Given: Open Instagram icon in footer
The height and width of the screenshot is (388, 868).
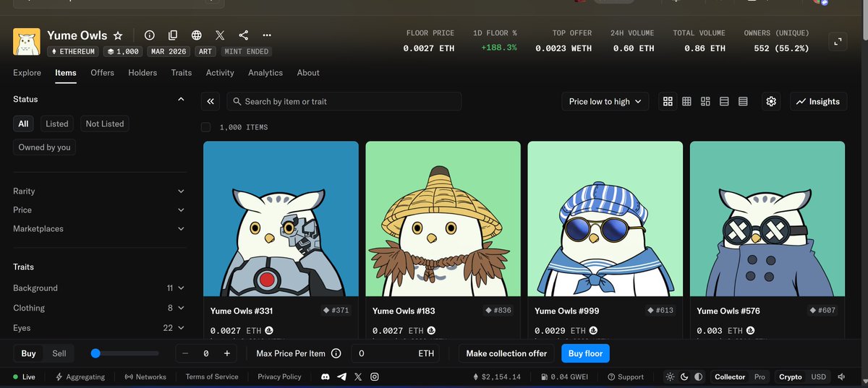Looking at the screenshot, I should [375, 377].
